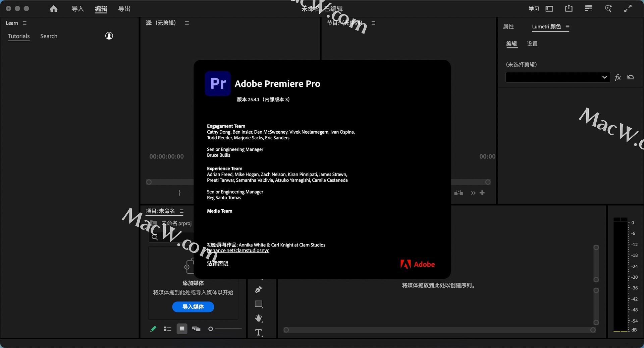Click the audio meter level bars
The image size is (644, 348).
(x=621, y=275)
